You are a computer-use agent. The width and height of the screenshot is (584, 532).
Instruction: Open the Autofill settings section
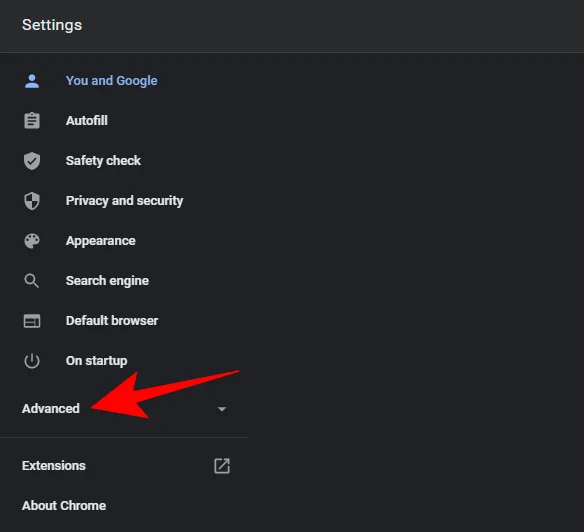pyautogui.click(x=87, y=121)
